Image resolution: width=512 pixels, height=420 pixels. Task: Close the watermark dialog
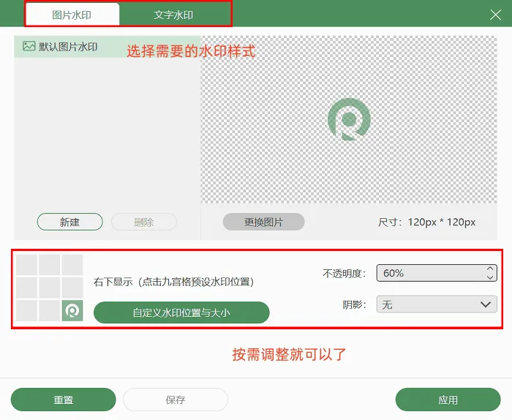click(495, 15)
